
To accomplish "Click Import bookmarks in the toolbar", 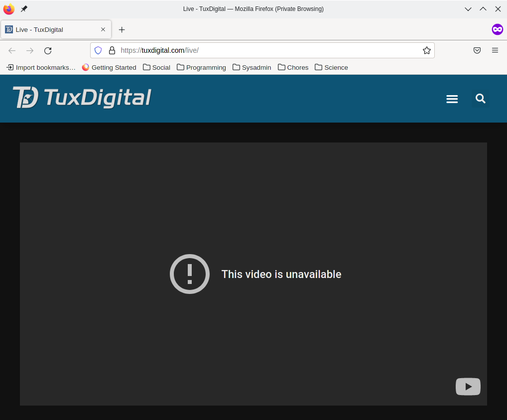I will pos(41,67).
